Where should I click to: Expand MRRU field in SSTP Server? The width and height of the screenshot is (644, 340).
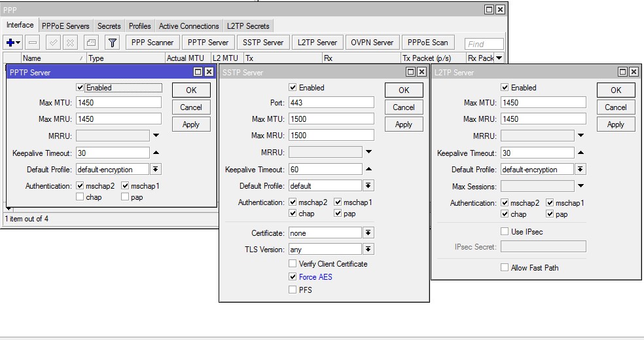point(369,152)
